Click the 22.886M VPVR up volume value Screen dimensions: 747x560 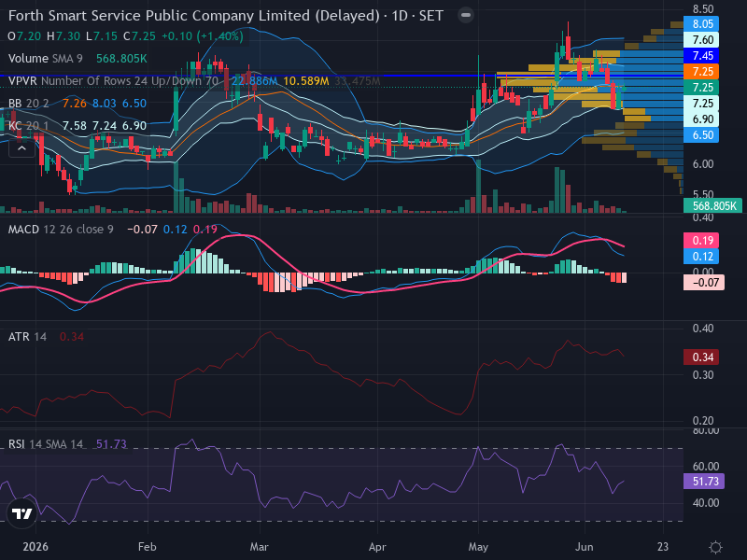(254, 81)
